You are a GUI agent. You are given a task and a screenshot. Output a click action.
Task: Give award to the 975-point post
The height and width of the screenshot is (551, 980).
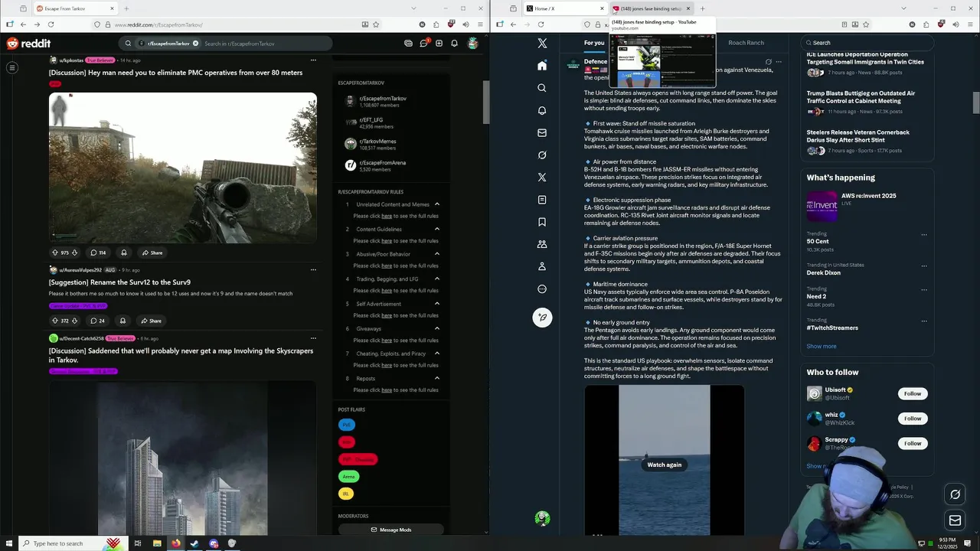tap(123, 253)
